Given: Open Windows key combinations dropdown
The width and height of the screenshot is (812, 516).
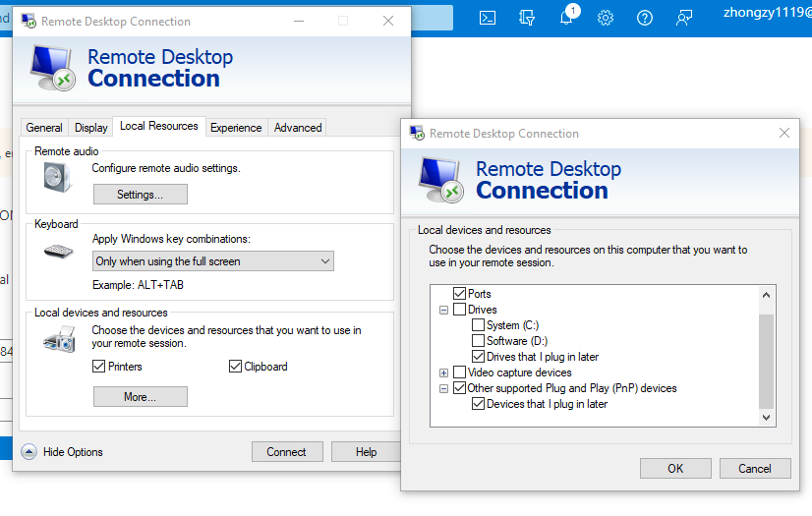Looking at the screenshot, I should click(x=213, y=261).
